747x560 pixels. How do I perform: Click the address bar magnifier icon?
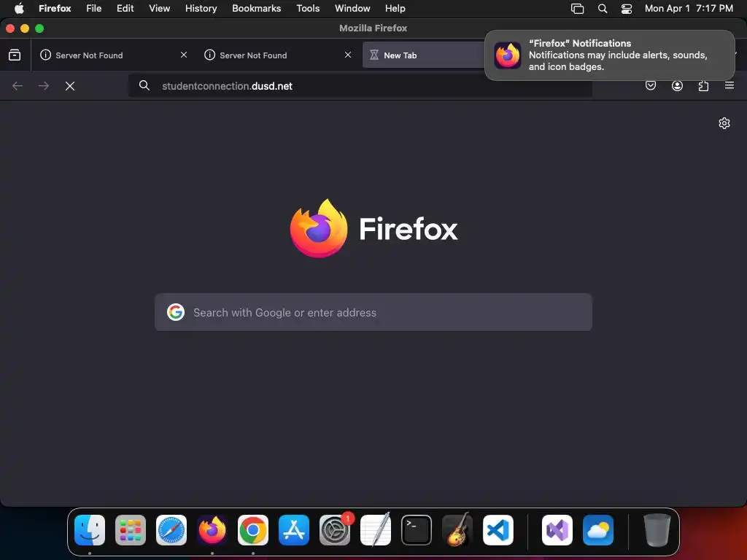click(x=144, y=86)
